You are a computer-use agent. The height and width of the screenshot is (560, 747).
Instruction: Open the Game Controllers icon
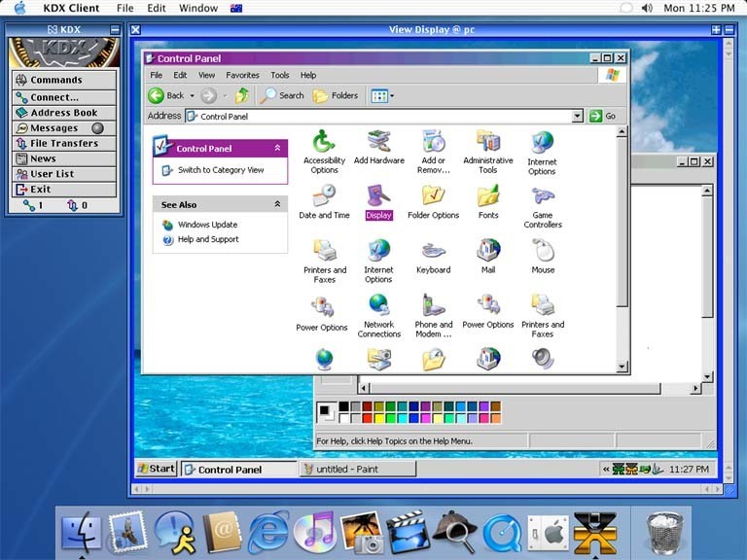tap(543, 207)
